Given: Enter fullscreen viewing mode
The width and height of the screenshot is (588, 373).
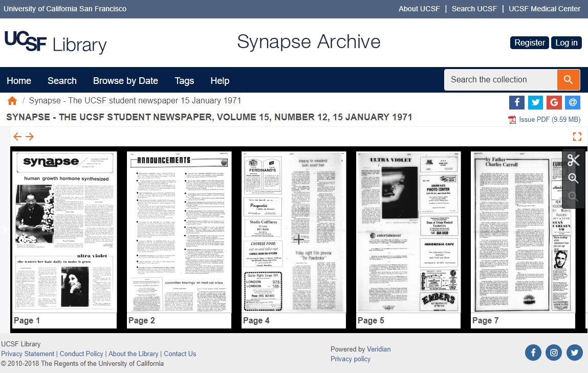Looking at the screenshot, I should click(x=577, y=136).
